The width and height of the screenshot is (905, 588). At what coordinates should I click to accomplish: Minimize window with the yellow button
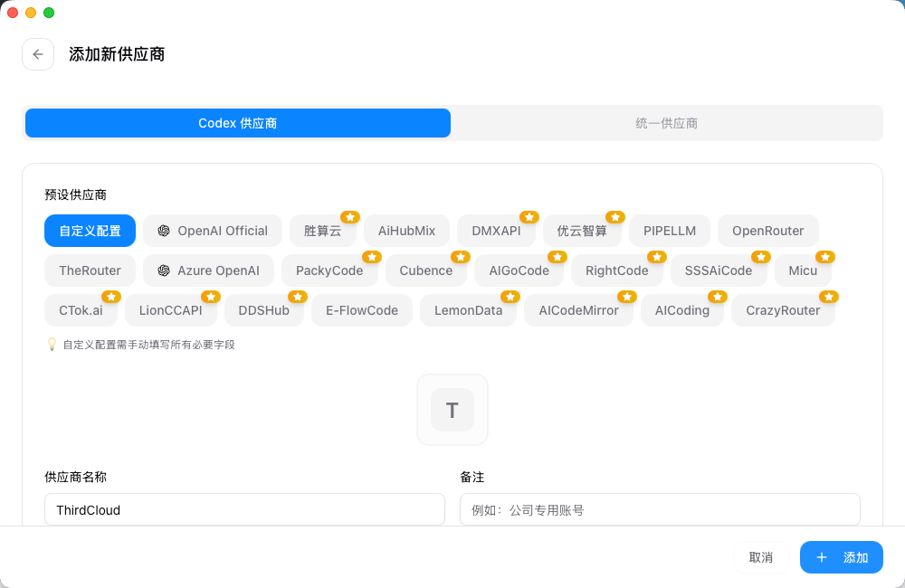[x=31, y=13]
